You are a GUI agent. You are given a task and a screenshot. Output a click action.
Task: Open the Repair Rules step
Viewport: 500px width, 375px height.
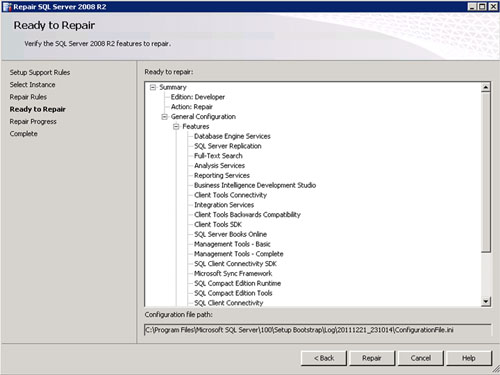point(28,97)
